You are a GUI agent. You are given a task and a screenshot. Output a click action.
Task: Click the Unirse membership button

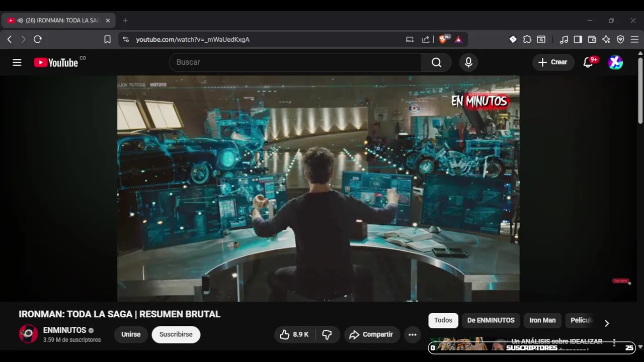click(131, 334)
